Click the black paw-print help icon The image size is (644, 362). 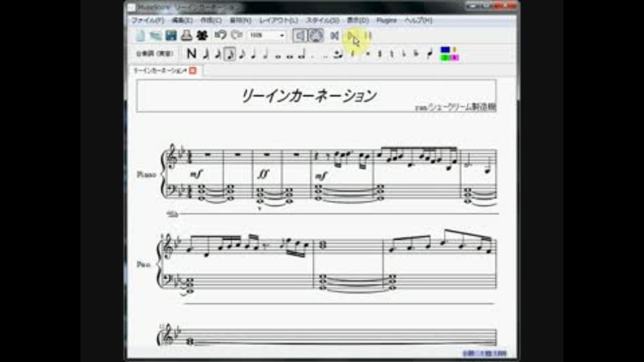pyautogui.click(x=202, y=36)
